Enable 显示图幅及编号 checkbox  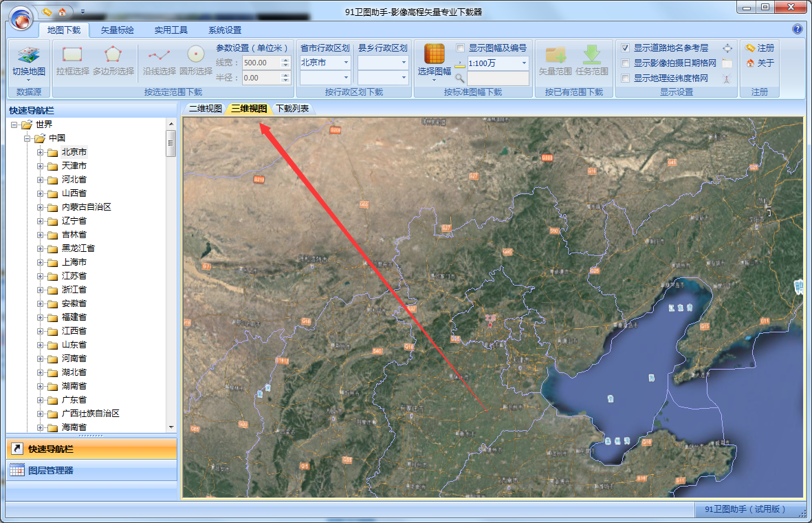(x=461, y=48)
